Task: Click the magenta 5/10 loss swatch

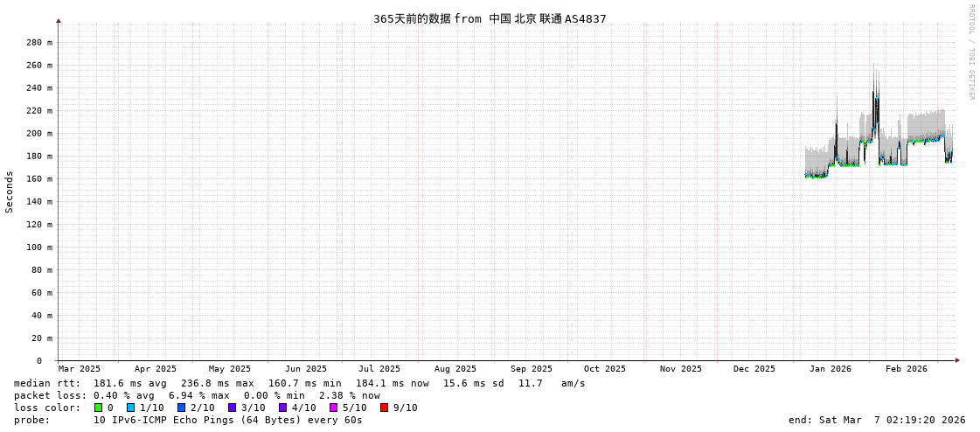Action: click(x=334, y=408)
